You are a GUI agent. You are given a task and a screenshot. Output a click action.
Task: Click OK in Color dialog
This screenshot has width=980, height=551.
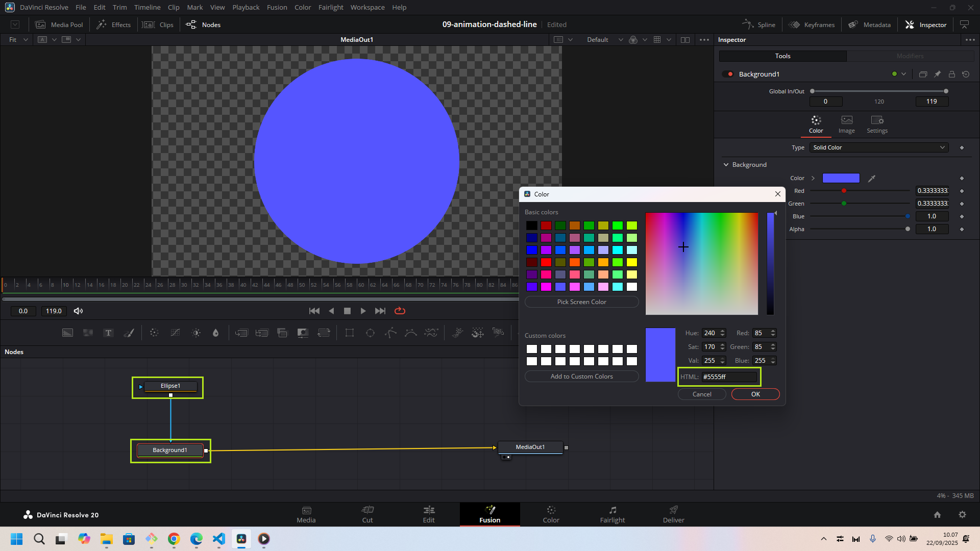755,394
